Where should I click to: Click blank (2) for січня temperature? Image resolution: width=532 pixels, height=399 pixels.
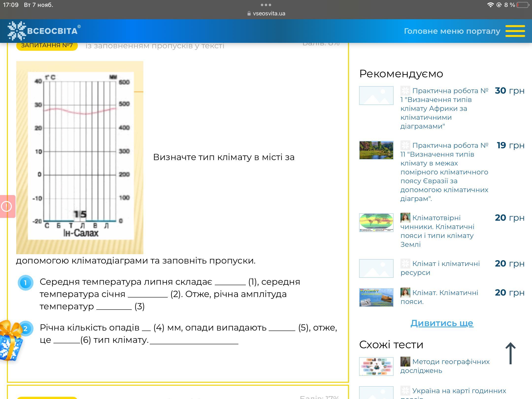tap(148, 295)
